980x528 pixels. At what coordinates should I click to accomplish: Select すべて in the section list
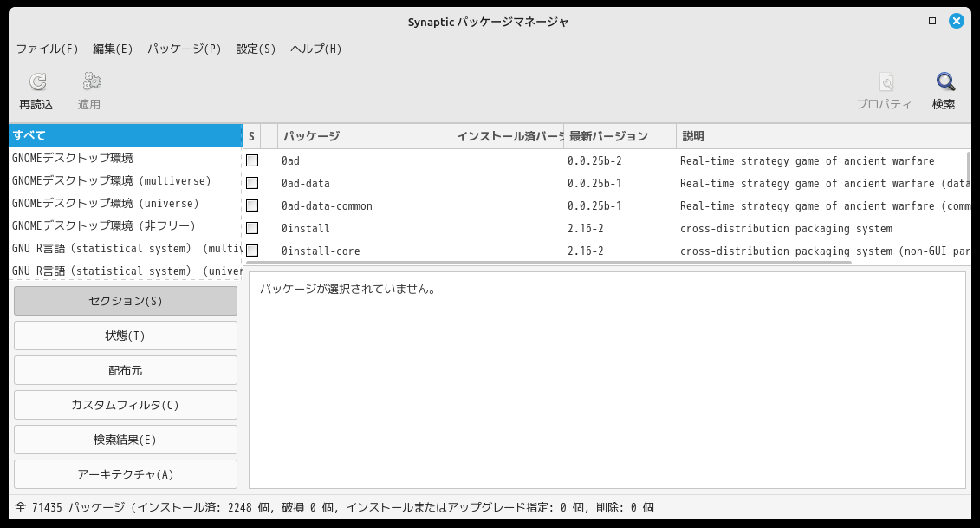pyautogui.click(x=126, y=135)
